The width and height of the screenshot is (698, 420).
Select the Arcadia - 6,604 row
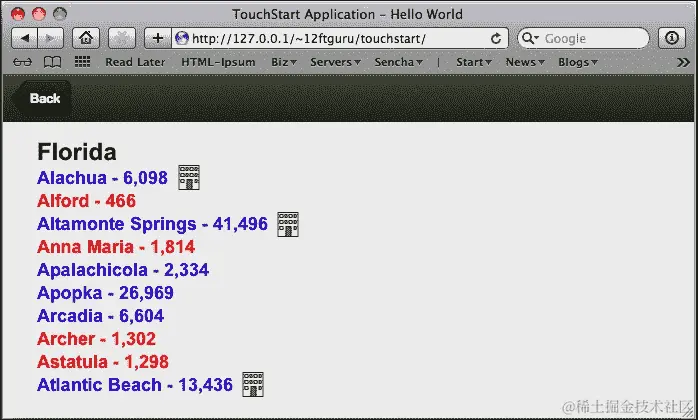[x=101, y=316]
